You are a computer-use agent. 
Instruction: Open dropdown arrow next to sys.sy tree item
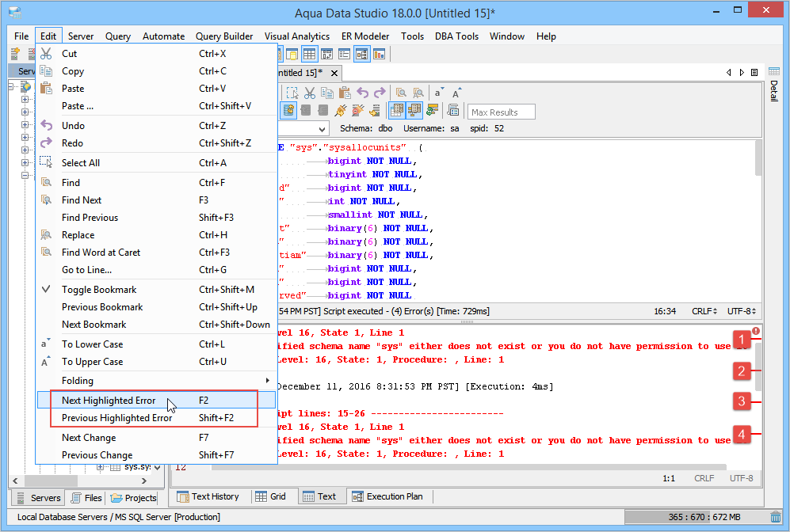158,468
